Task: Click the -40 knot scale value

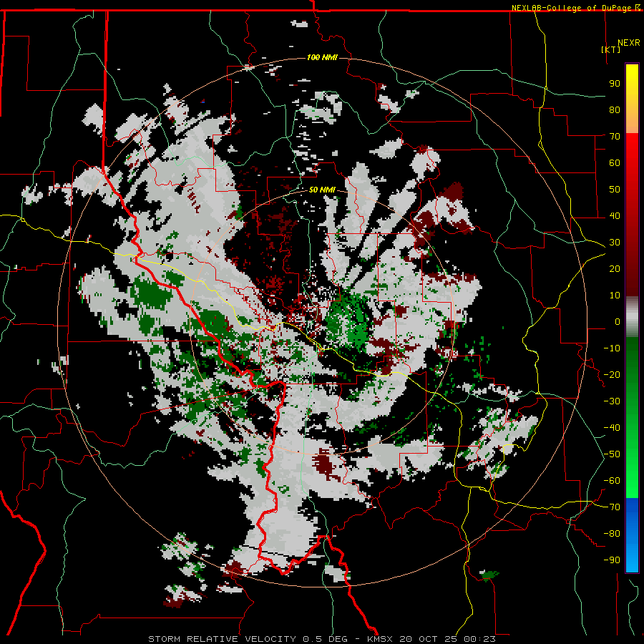Action: tap(612, 428)
